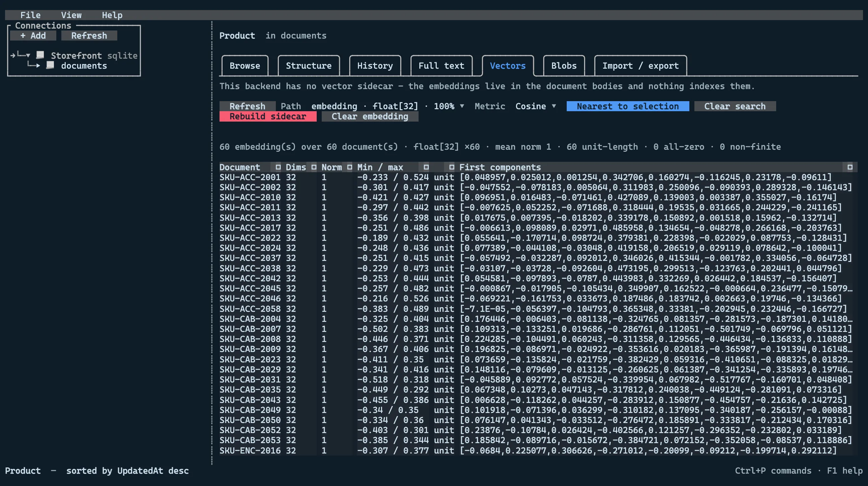Switch to the Full text tab

[x=441, y=66]
